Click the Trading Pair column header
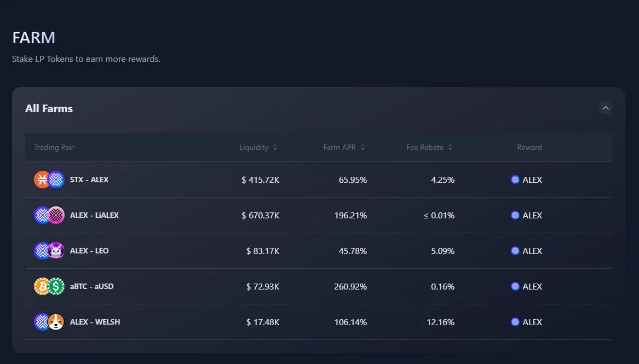 pyautogui.click(x=53, y=147)
